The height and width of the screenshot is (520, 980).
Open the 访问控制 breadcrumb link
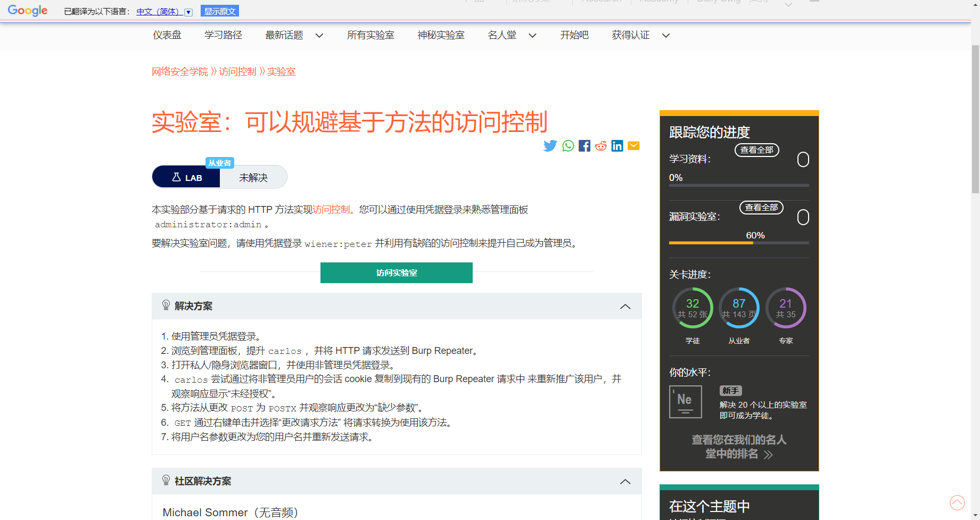[237, 72]
